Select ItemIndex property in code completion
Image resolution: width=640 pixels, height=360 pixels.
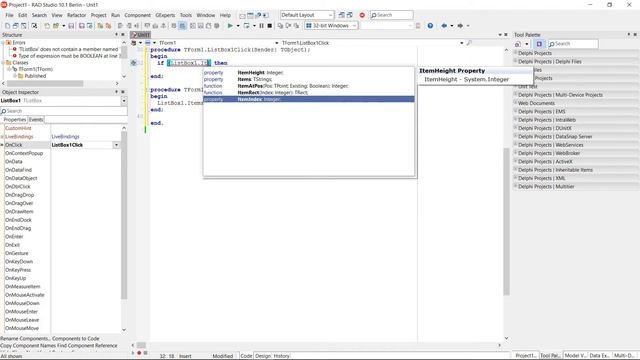(x=309, y=99)
